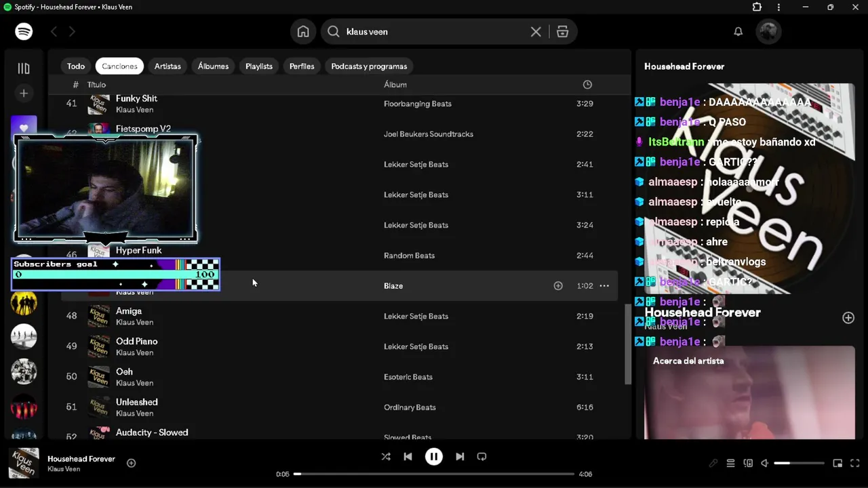Navigate forward with the right arrow
The image size is (868, 488).
pyautogui.click(x=72, y=31)
